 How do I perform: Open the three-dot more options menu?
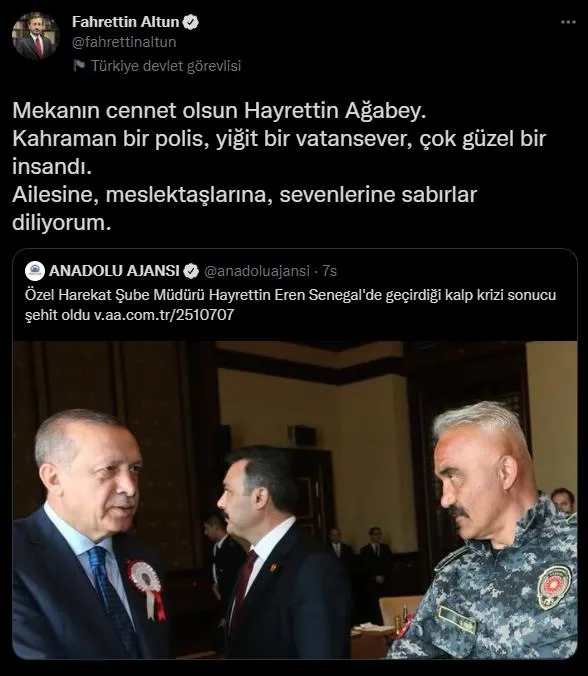pyautogui.click(x=568, y=22)
